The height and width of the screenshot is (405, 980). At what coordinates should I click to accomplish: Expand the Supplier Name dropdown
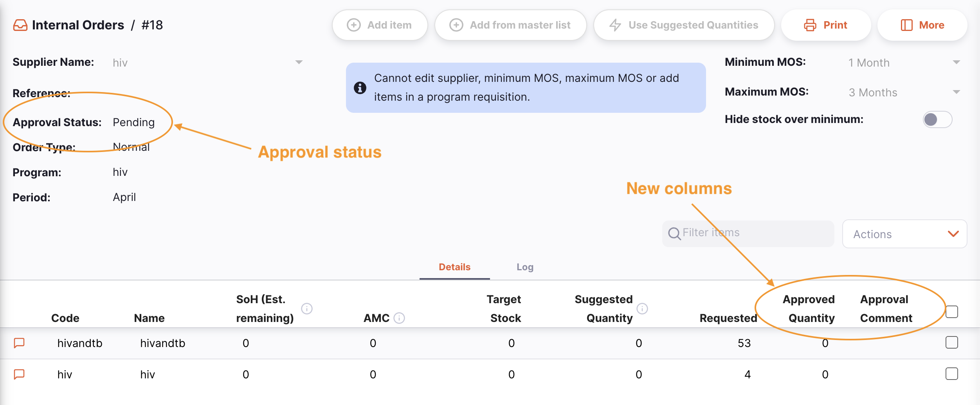299,63
